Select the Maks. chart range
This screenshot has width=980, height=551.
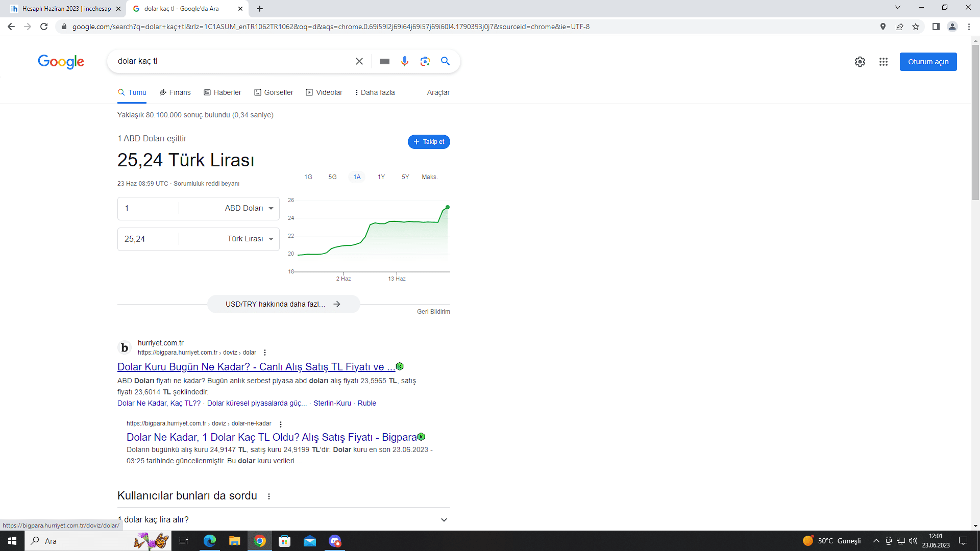tap(429, 177)
